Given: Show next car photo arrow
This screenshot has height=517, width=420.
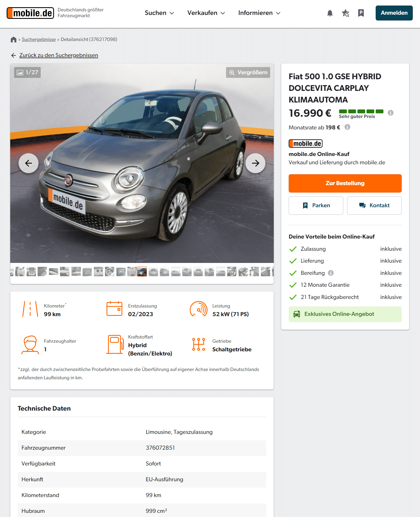Looking at the screenshot, I should click(x=255, y=163).
